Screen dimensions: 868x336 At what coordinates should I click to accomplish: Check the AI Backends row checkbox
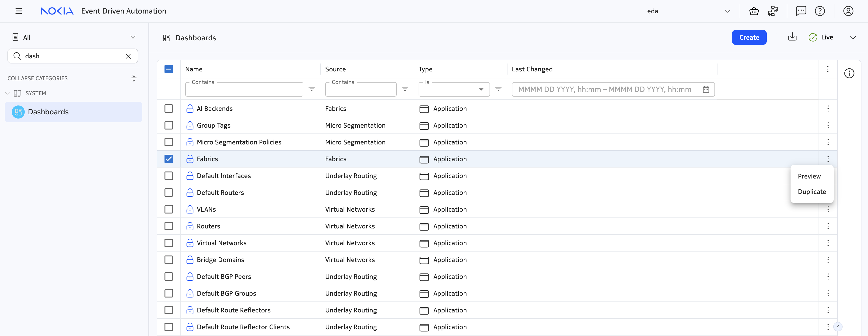[x=168, y=108]
